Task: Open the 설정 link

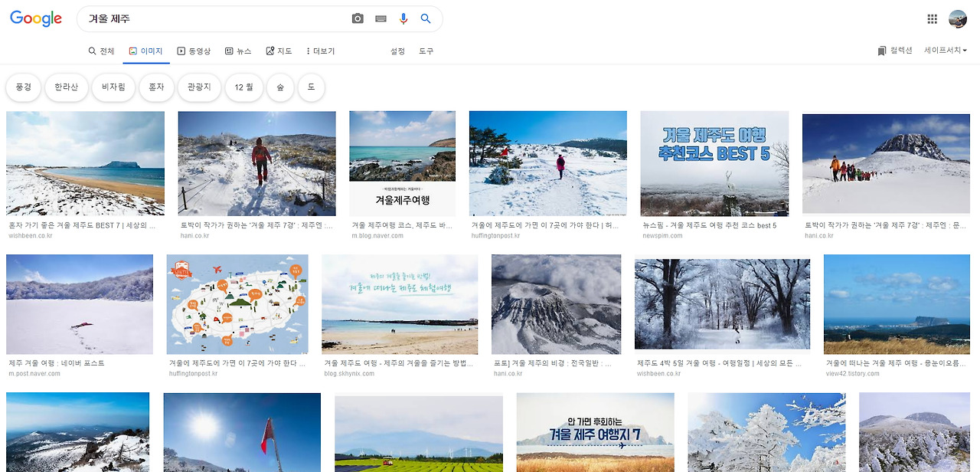Action: click(397, 51)
